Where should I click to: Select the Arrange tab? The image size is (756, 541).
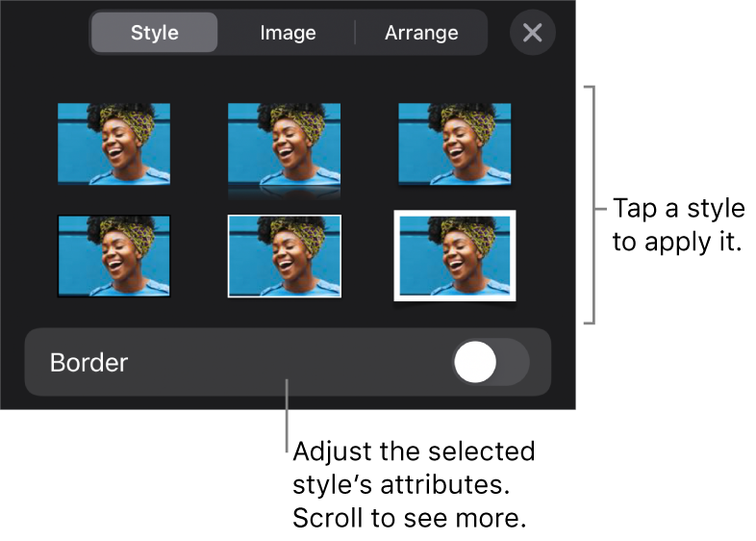tap(421, 33)
